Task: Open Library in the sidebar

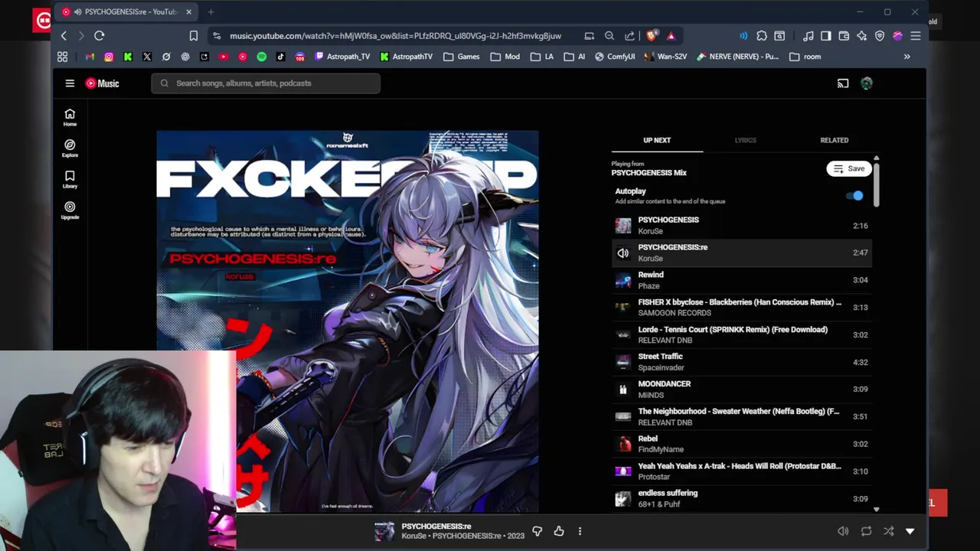Action: (70, 180)
